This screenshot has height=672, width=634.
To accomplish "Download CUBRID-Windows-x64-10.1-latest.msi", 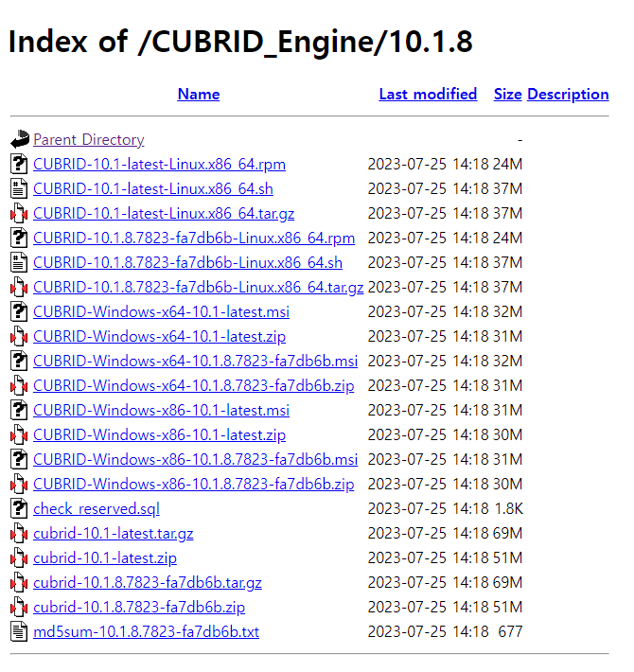I will point(162,312).
